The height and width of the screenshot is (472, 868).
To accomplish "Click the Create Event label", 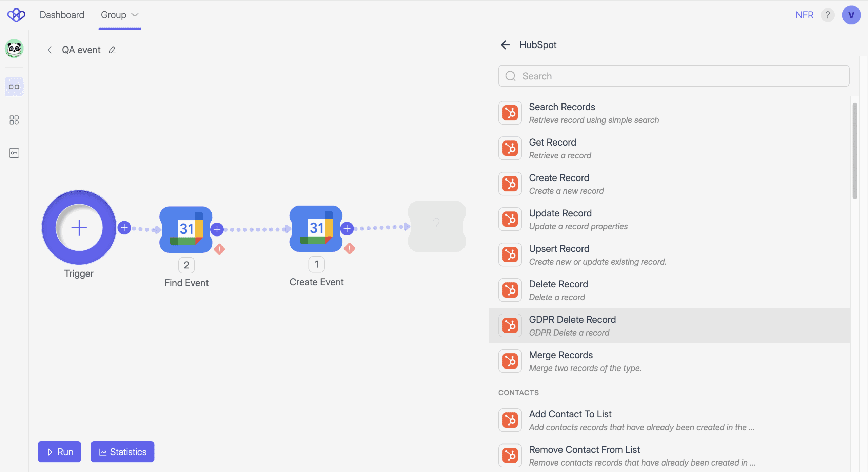I will [x=316, y=282].
